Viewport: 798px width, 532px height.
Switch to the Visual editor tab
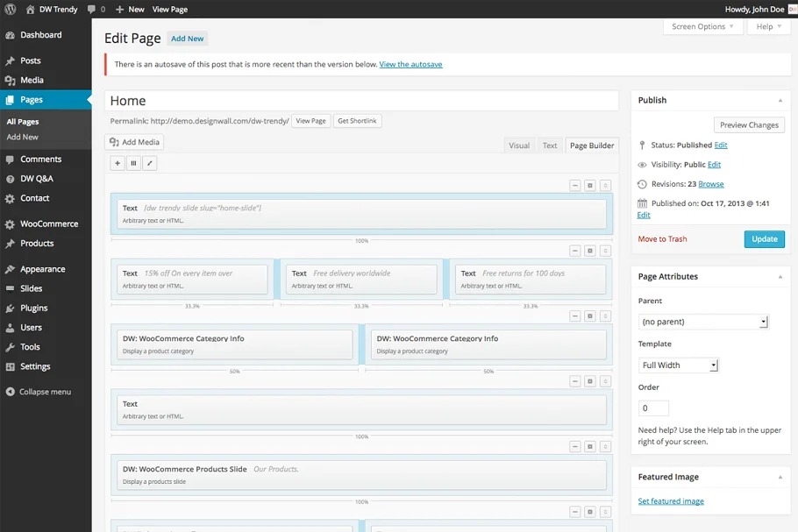click(519, 145)
